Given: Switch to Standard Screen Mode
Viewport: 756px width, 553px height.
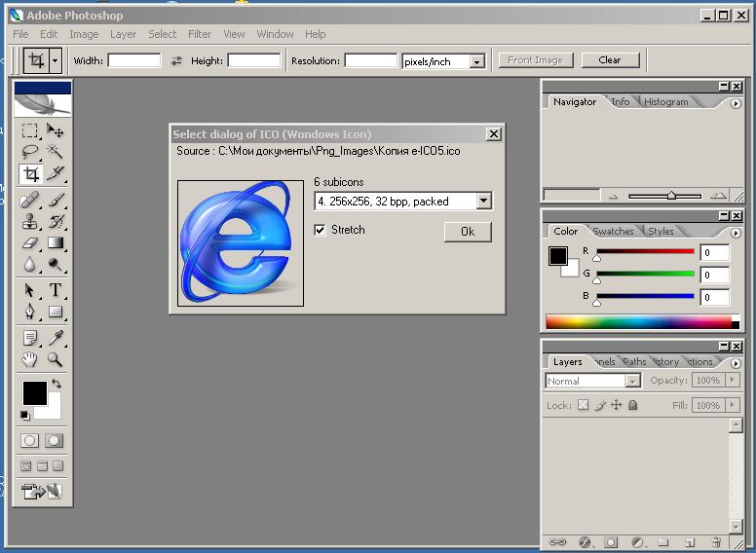Looking at the screenshot, I should tap(26, 465).
